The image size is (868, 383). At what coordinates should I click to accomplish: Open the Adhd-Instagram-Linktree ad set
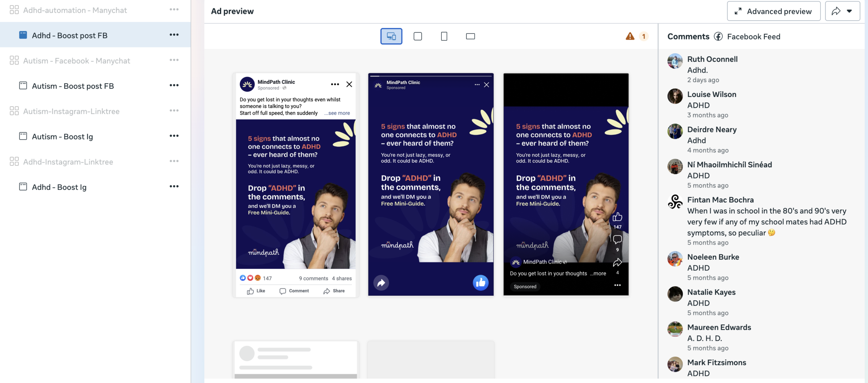tap(68, 162)
